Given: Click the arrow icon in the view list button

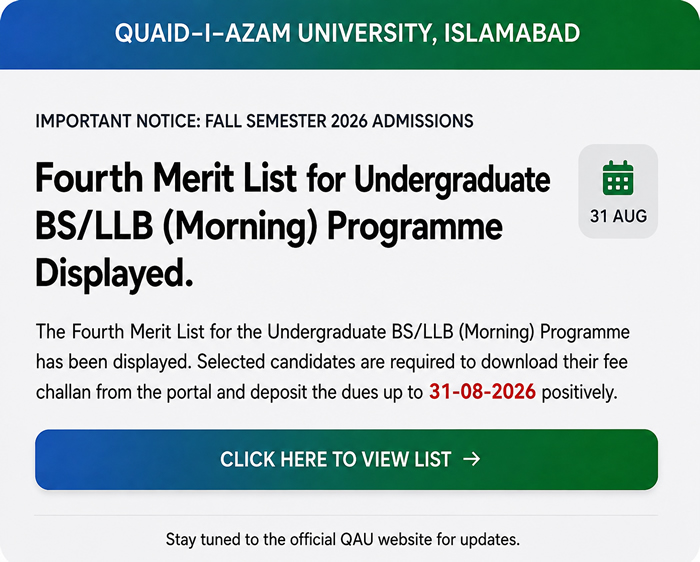Looking at the screenshot, I should click(x=471, y=459).
